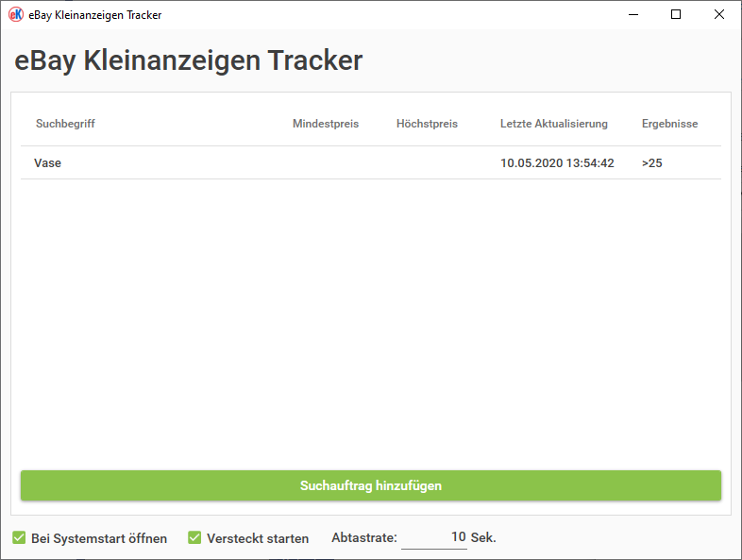Image resolution: width=742 pixels, height=560 pixels.
Task: Click the eBay Kleinanzeigen Tracker heading
Action: 189,60
